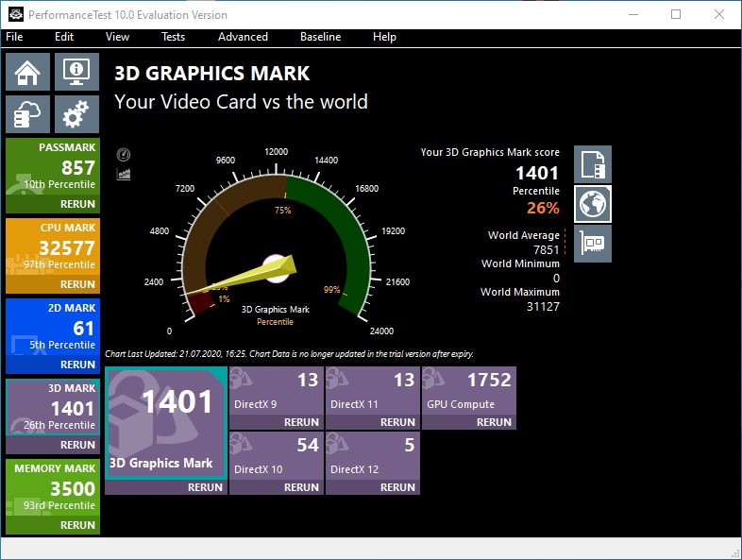Select the large 3D Graphics Mark tile
This screenshot has height=560, width=742.
pyautogui.click(x=165, y=423)
